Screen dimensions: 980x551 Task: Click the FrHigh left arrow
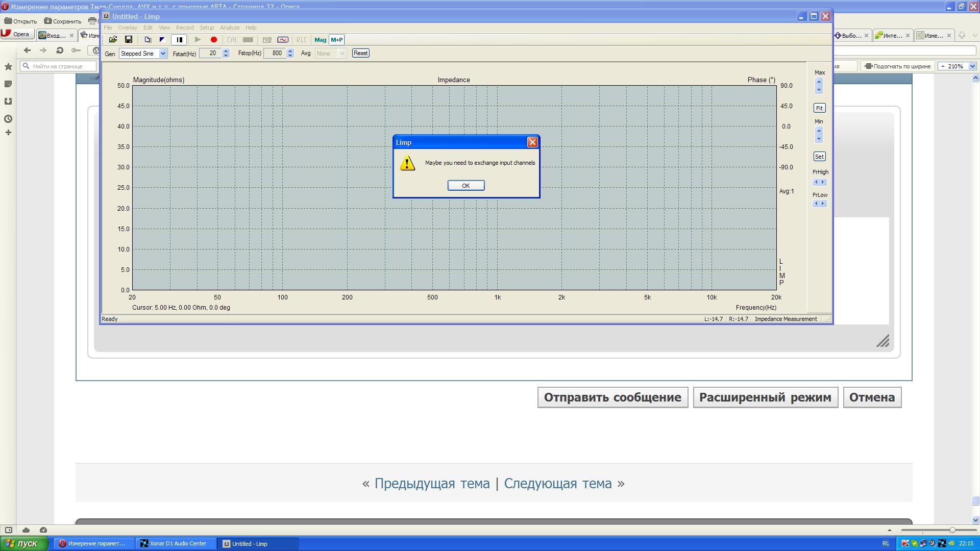pyautogui.click(x=816, y=182)
